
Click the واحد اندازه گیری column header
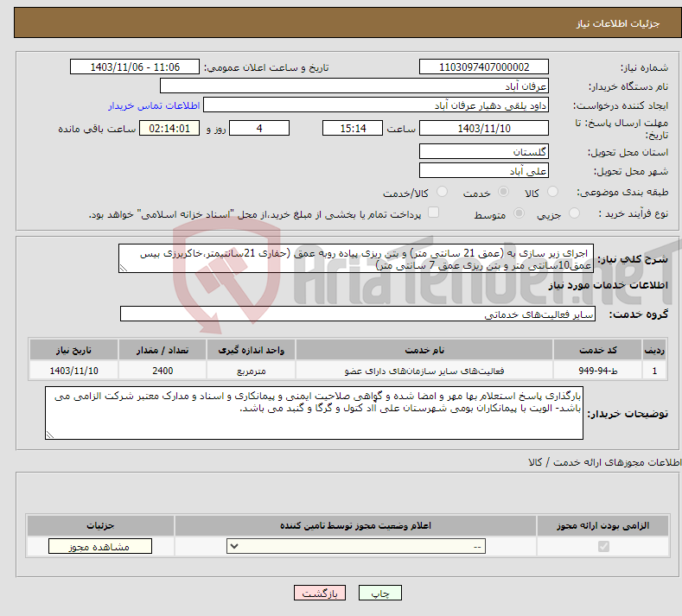tap(251, 350)
